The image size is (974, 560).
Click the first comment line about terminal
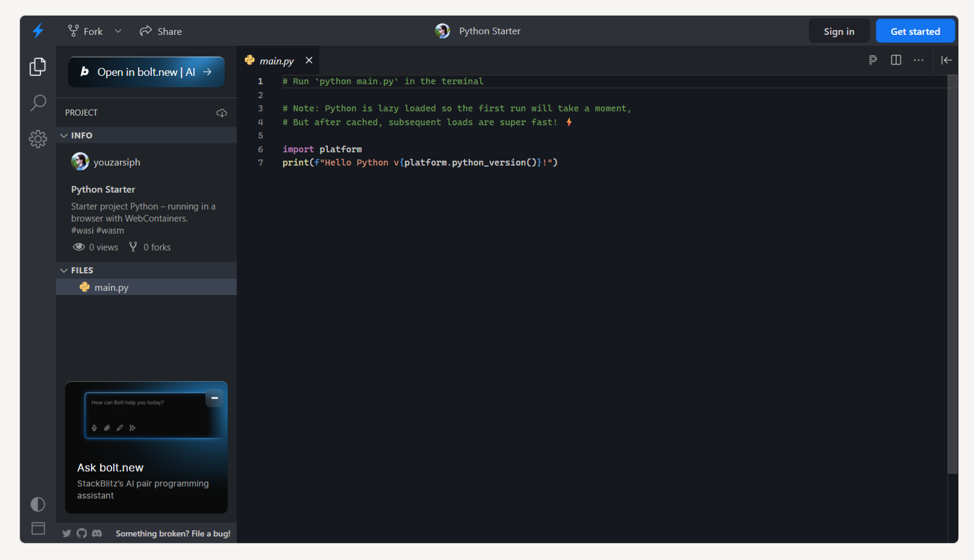pyautogui.click(x=383, y=81)
